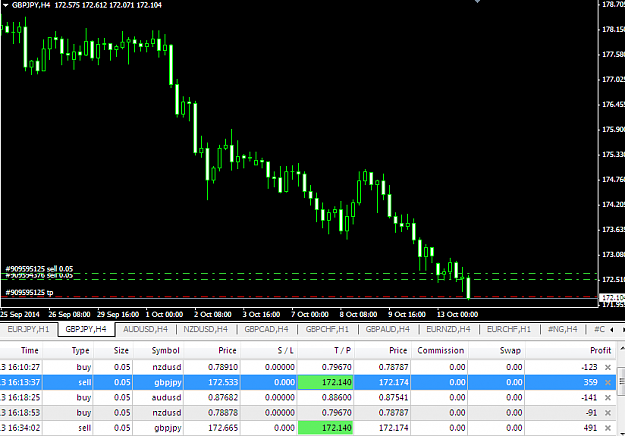Select the row with time 16:34:02
This screenshot has height=436, width=625.
[308, 428]
